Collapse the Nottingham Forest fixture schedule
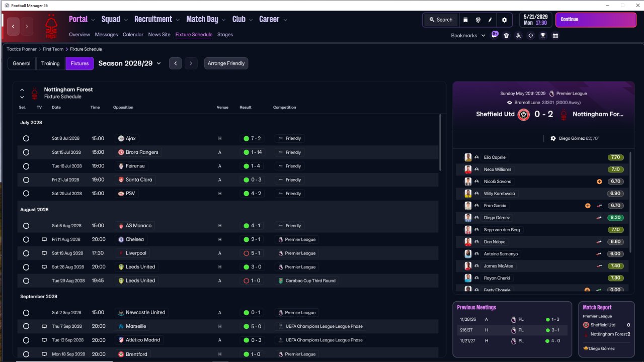644x362 pixels. pos(22,90)
